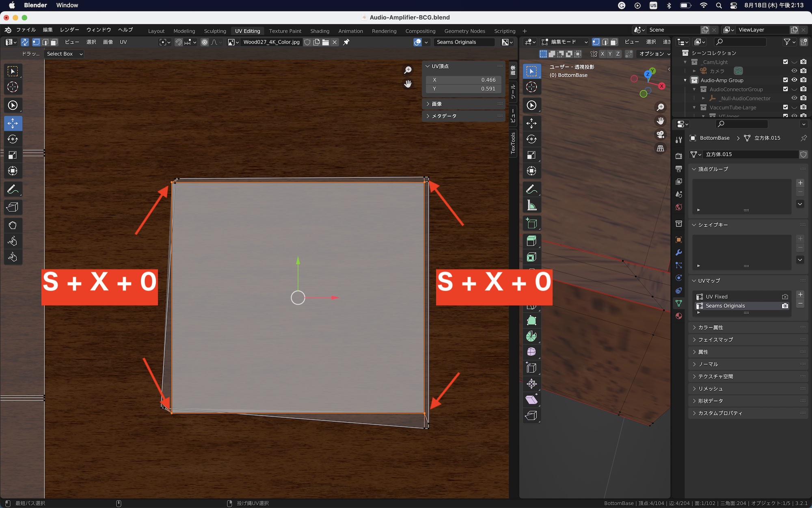812x508 pixels.
Task: Toggle camera view in 3D viewport
Action: [x=661, y=135]
